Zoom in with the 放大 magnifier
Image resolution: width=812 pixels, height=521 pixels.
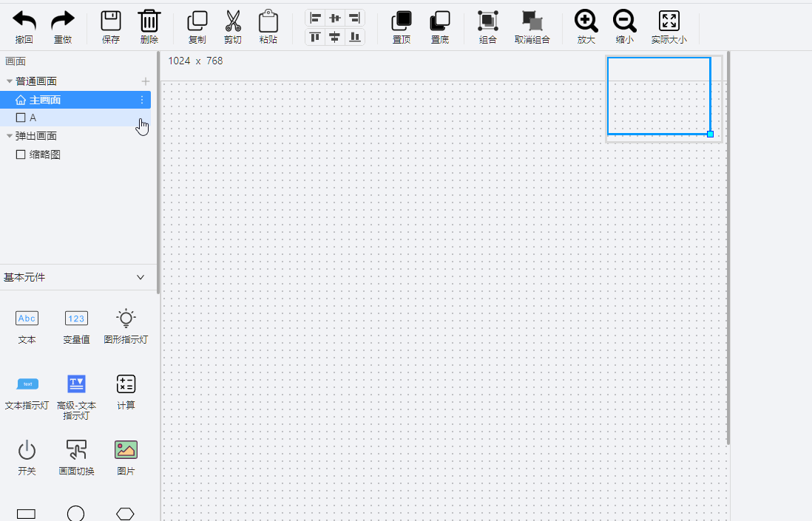pos(586,21)
